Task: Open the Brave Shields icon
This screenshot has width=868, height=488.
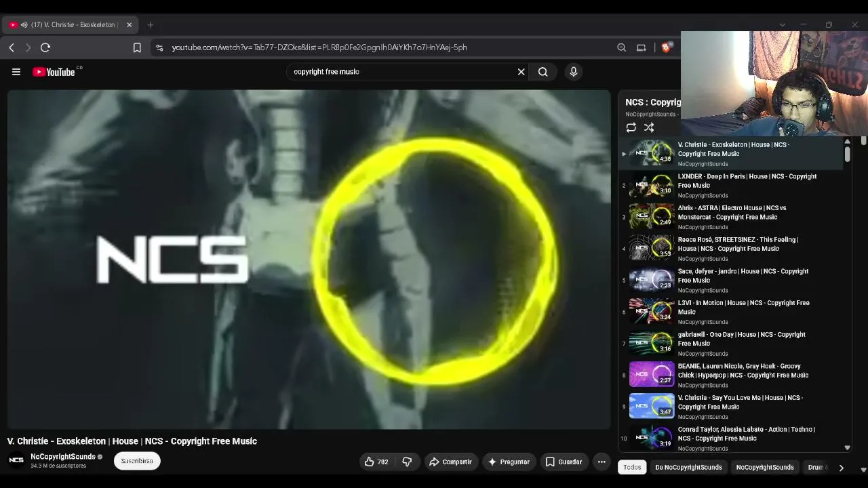Action: click(x=666, y=47)
